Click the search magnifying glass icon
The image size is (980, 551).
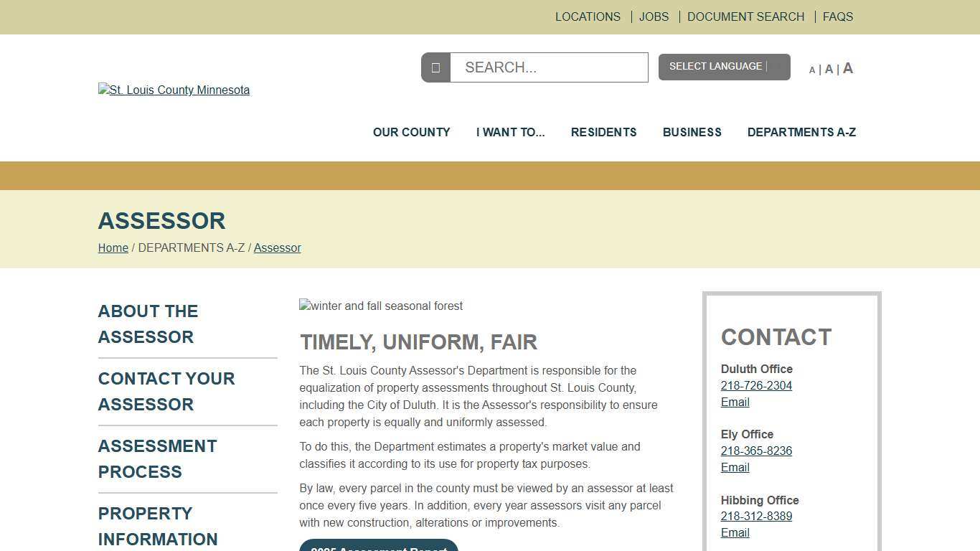point(435,67)
